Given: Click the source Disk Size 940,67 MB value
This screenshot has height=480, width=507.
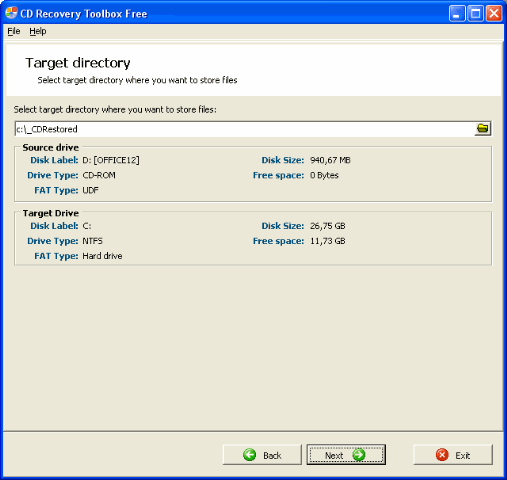Looking at the screenshot, I should click(330, 160).
